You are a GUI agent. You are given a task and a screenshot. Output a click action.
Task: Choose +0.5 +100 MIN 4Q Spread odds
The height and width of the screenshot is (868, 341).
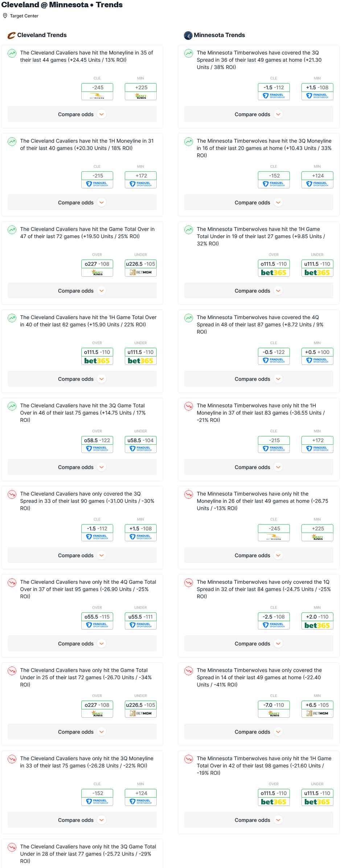pyautogui.click(x=317, y=352)
